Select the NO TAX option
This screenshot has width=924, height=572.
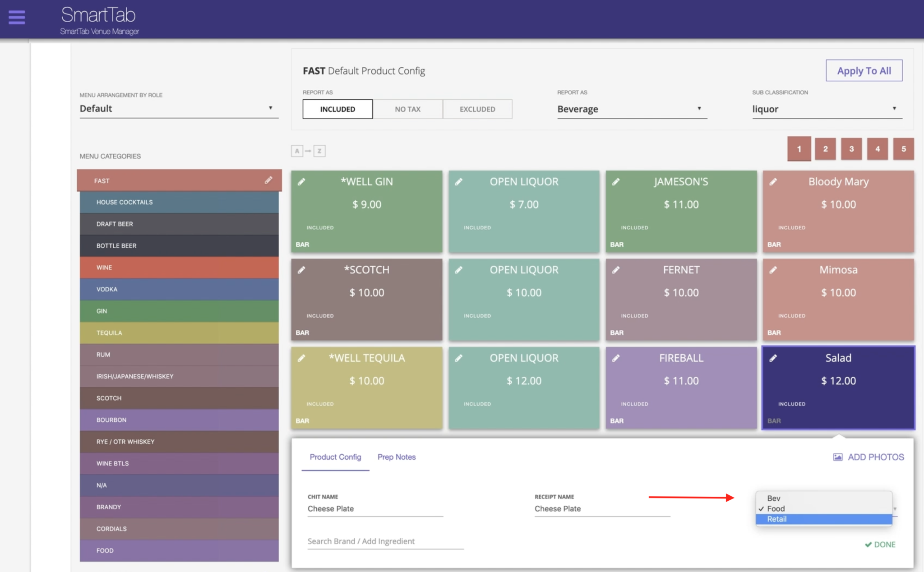[x=407, y=109]
